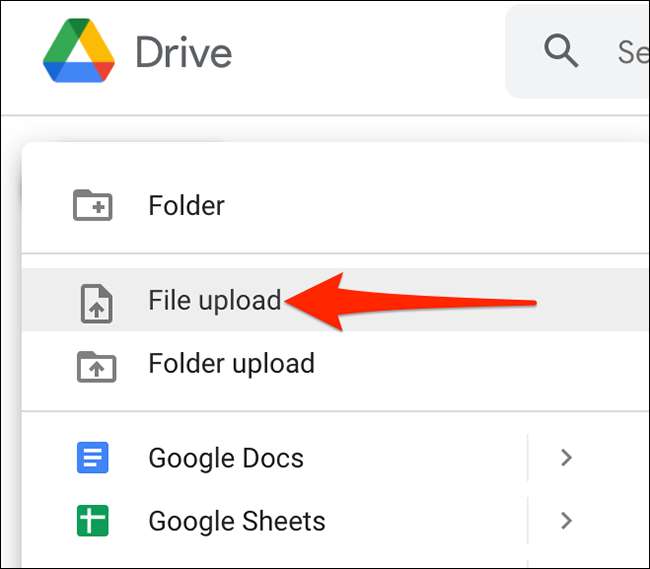This screenshot has height=569, width=650.
Task: Expand the Google Docs submenu chevron
Action: (566, 458)
